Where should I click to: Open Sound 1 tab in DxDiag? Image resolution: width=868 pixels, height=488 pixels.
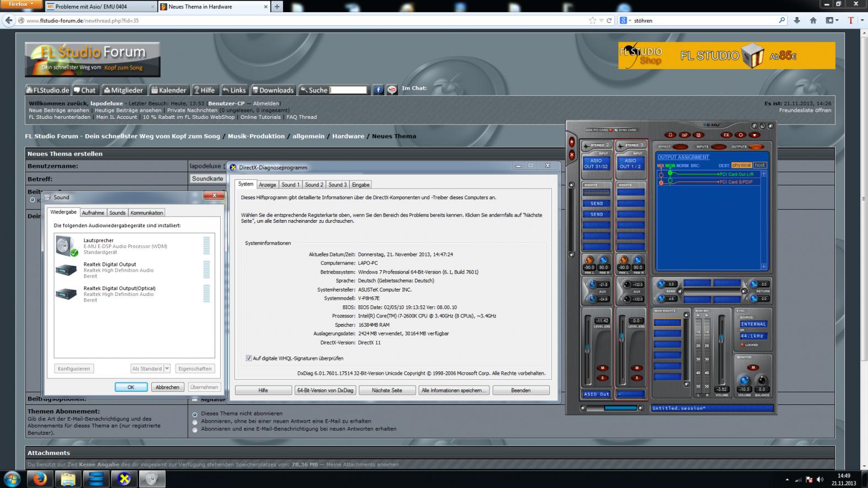pos(291,185)
